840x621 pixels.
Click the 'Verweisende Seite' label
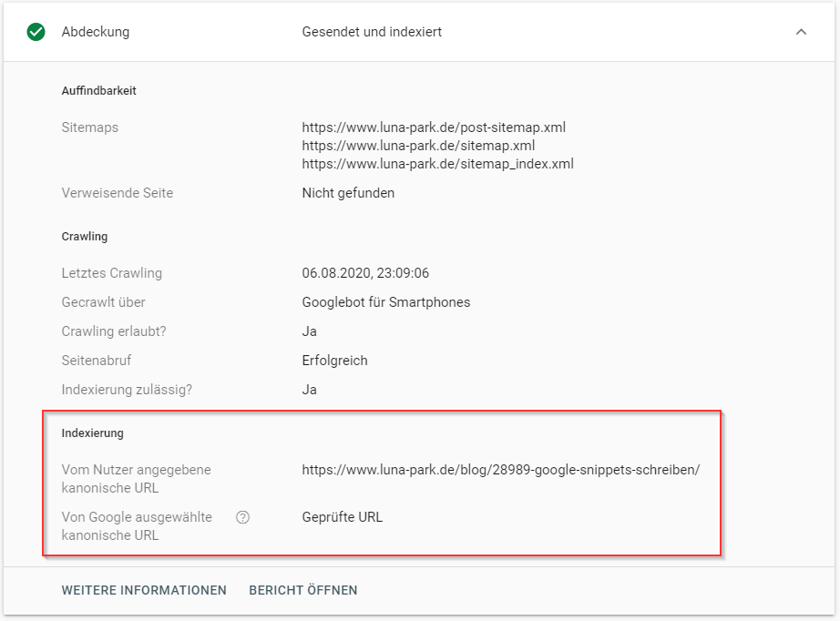[117, 193]
